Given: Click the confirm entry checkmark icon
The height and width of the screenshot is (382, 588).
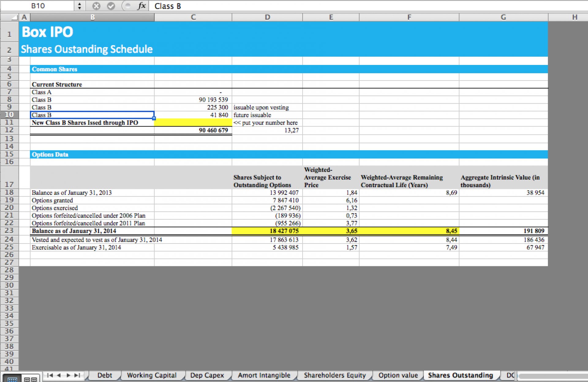Looking at the screenshot, I should pos(111,6).
